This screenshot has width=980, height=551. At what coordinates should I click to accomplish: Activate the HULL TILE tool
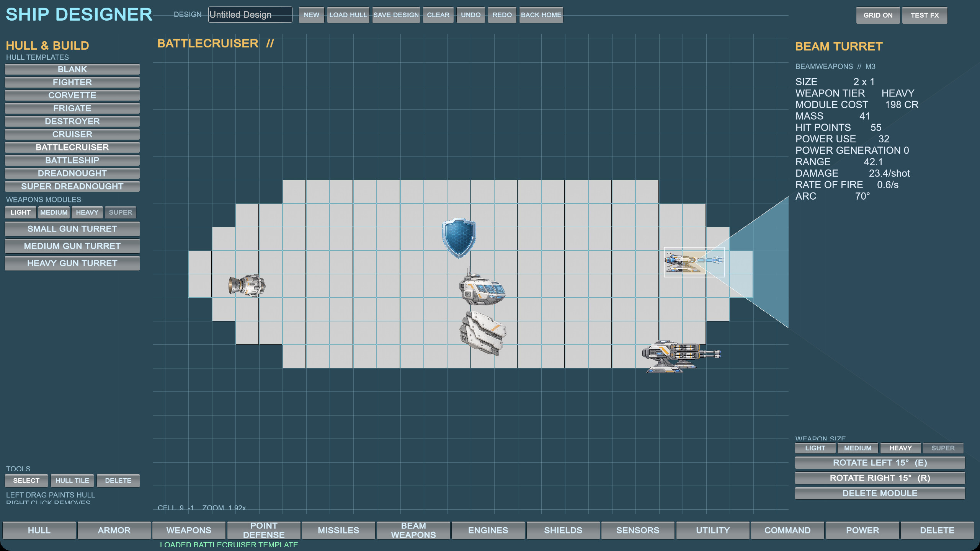[72, 481]
